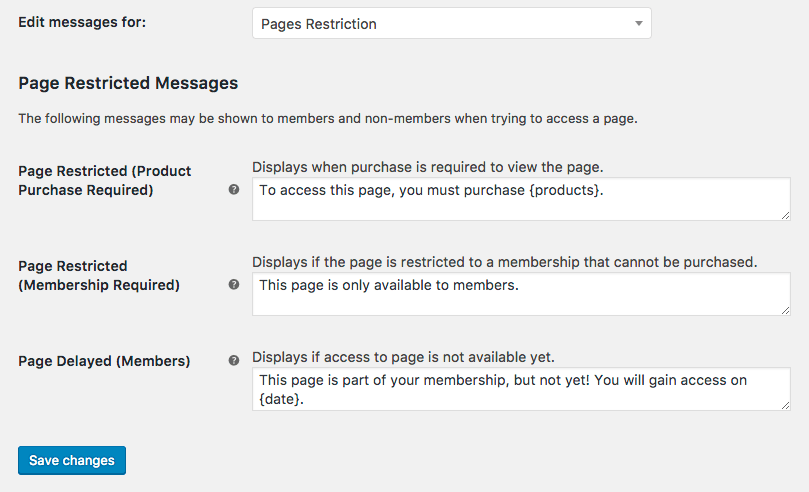
Task: Click help icon for Product Purchase Required
Action: click(x=234, y=189)
